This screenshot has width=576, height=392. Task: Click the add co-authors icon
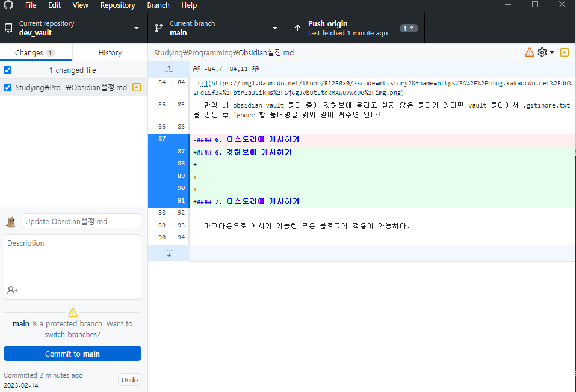click(13, 290)
